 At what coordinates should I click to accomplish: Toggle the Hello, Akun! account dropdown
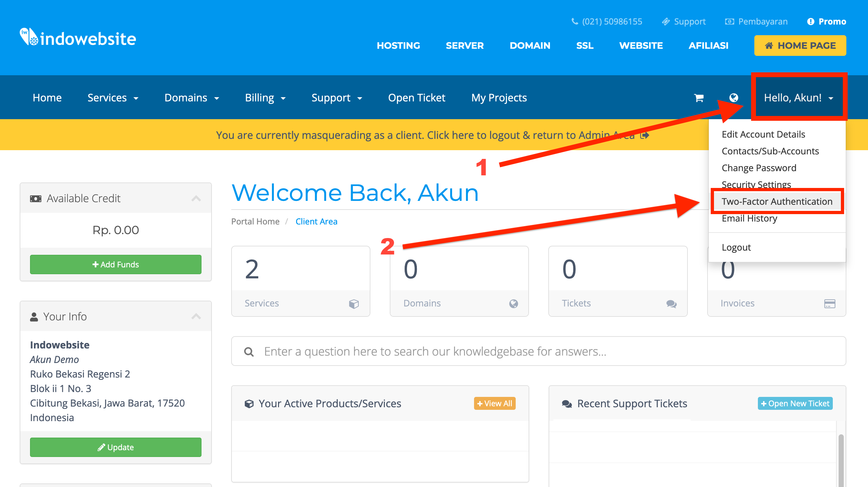798,98
